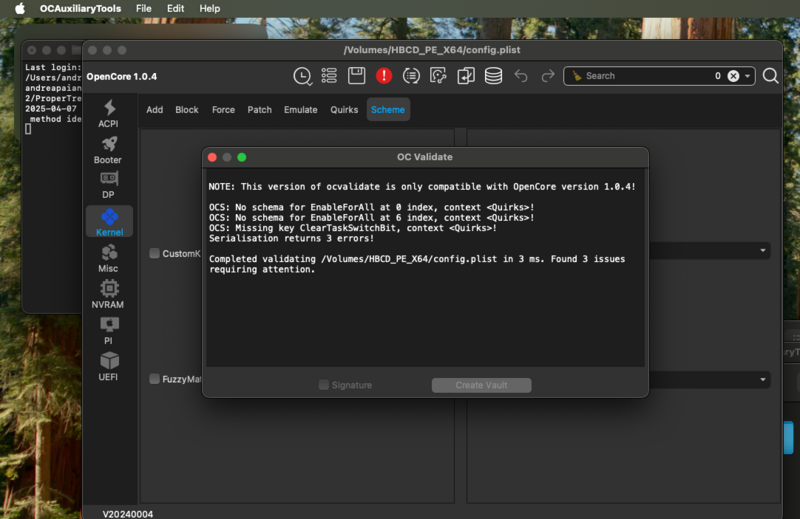This screenshot has height=519, width=800.
Task: Open the UEFI section in sidebar
Action: [108, 366]
